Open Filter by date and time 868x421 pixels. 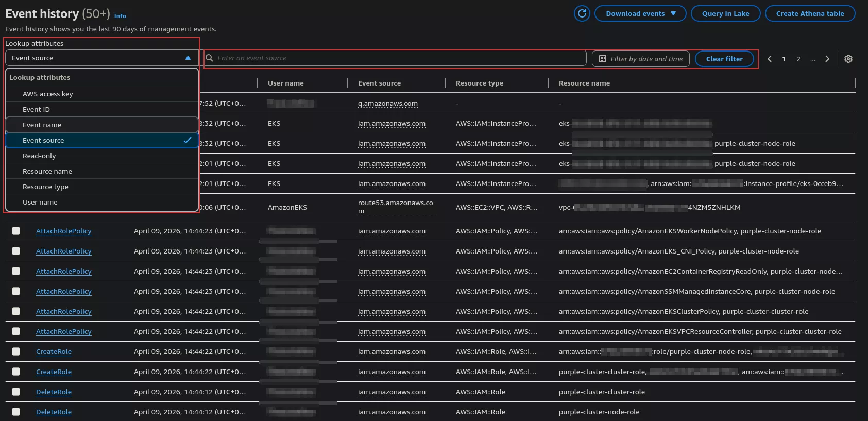(x=641, y=59)
